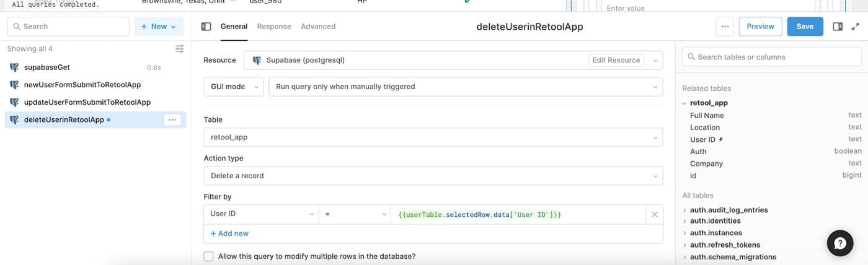868x265 pixels.
Task: Toggle the right panel layout icon
Action: point(838,27)
